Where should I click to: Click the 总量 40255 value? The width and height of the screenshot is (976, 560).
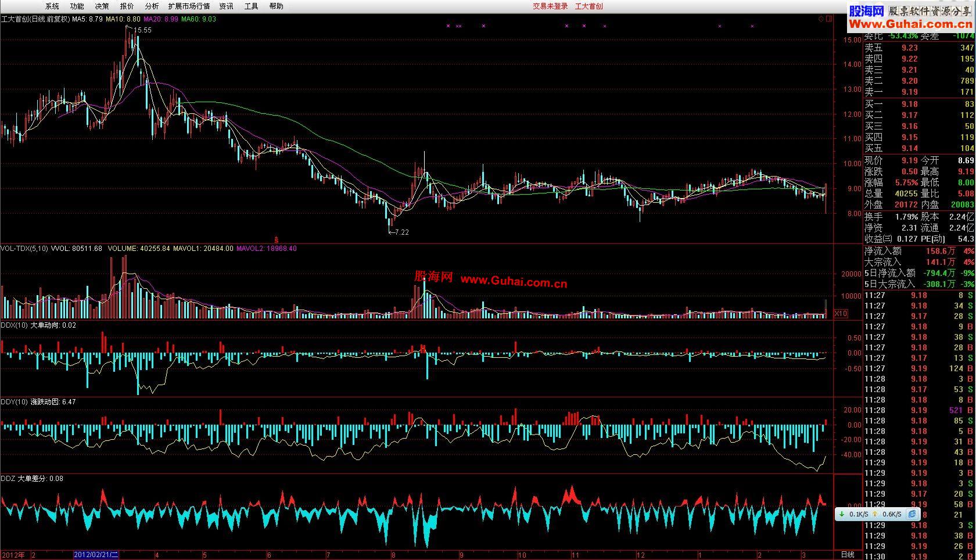tap(906, 193)
